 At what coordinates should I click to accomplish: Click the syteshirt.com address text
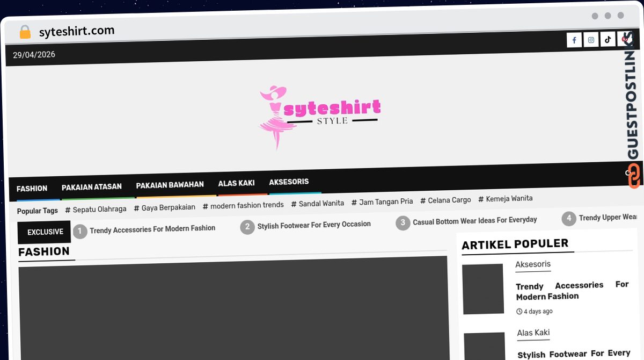[77, 31]
